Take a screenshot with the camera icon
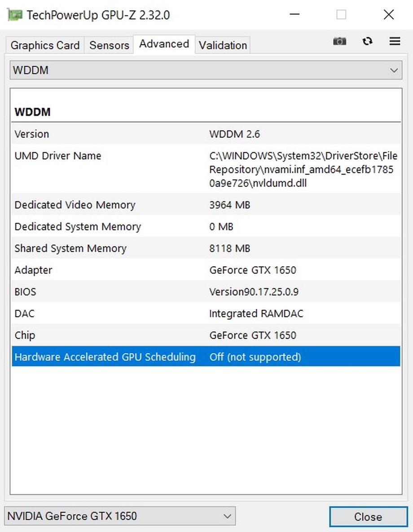413x532 pixels. point(339,41)
